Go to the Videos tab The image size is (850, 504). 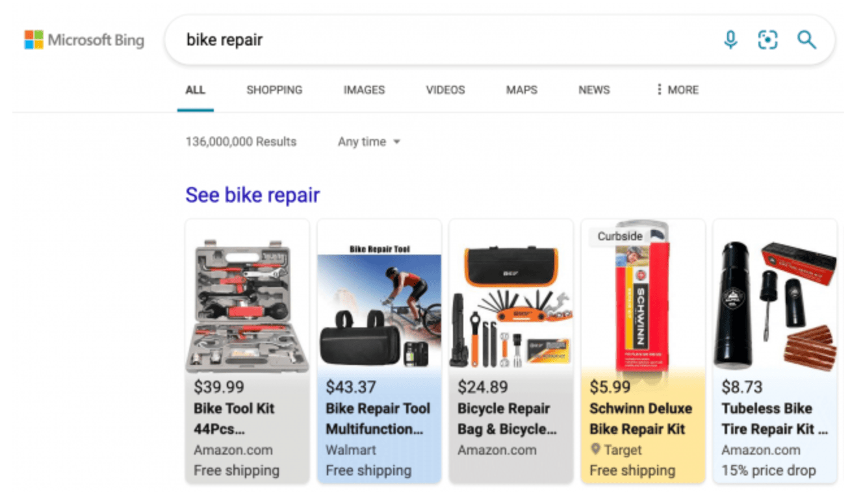coord(445,90)
